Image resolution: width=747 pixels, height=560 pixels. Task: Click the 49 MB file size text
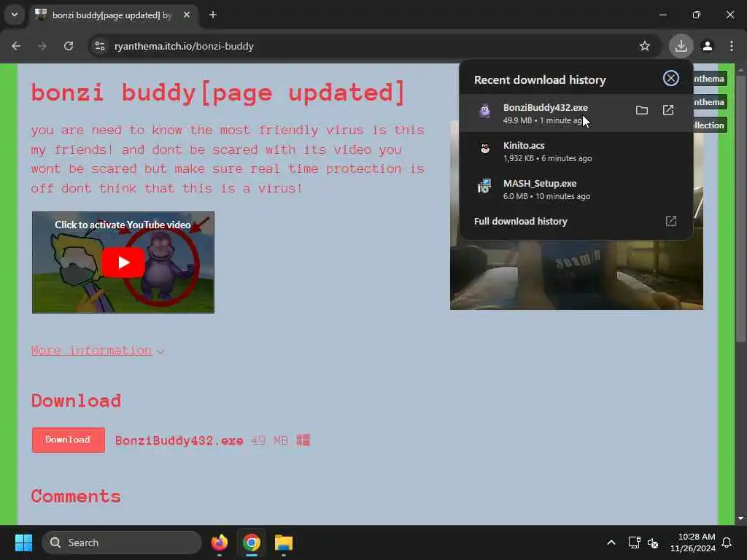[270, 440]
